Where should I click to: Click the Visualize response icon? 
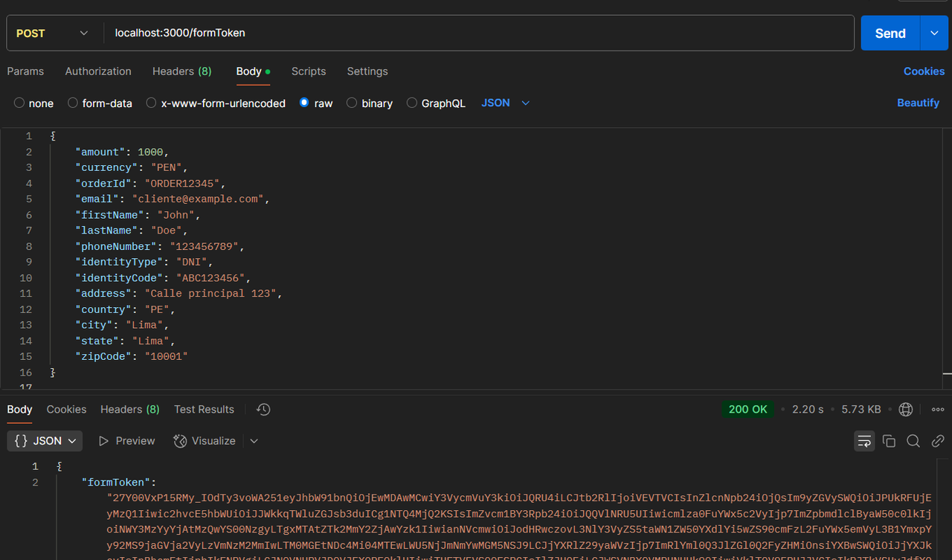point(205,440)
